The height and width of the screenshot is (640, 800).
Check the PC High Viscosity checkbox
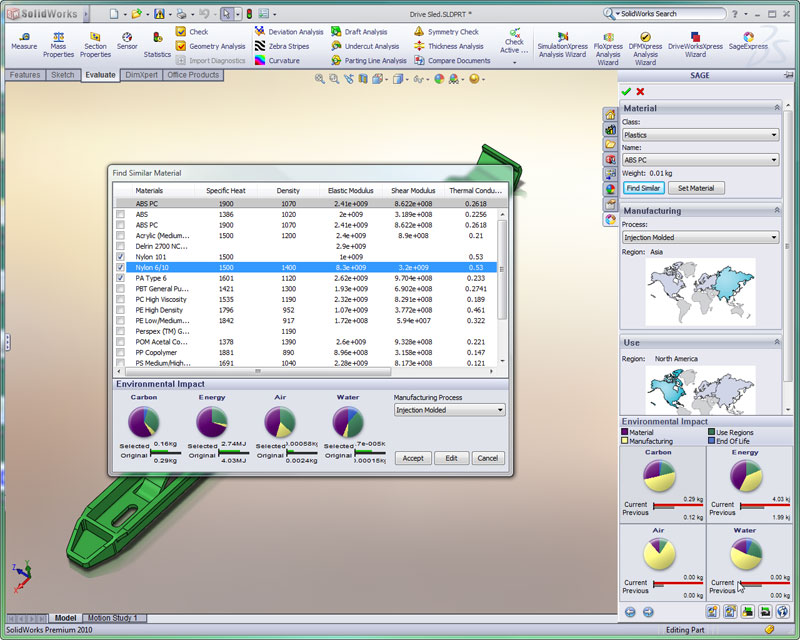(x=121, y=299)
